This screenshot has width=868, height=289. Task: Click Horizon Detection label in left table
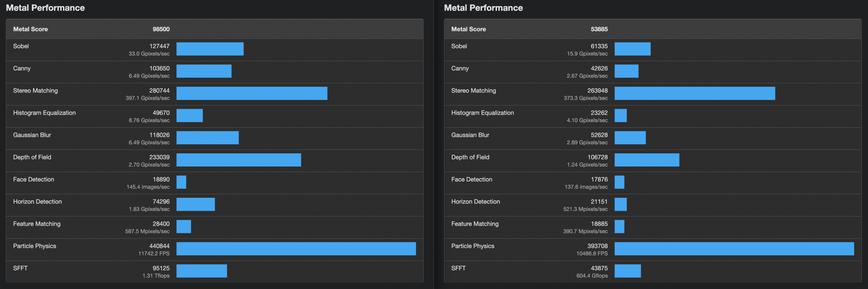click(x=37, y=201)
